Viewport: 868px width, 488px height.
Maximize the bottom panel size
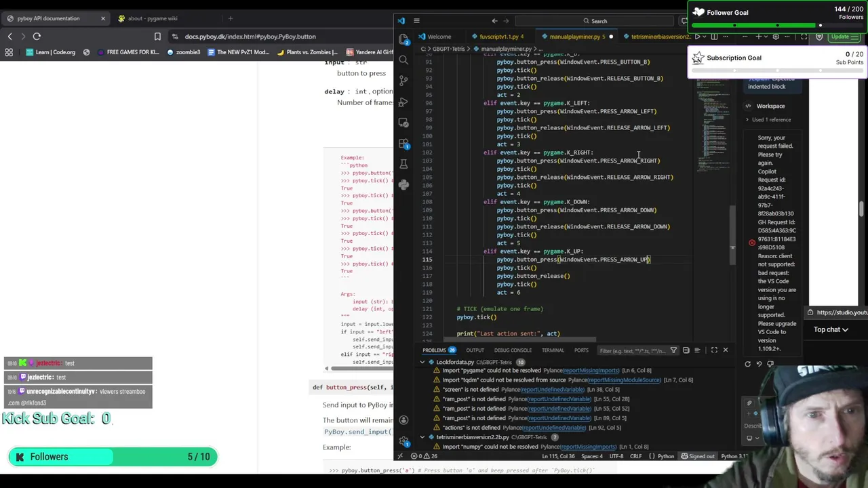point(714,350)
